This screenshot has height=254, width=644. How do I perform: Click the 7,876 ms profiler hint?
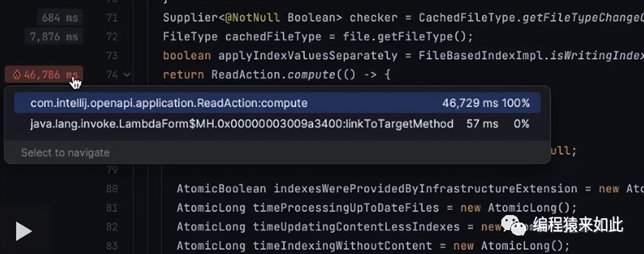(54, 37)
